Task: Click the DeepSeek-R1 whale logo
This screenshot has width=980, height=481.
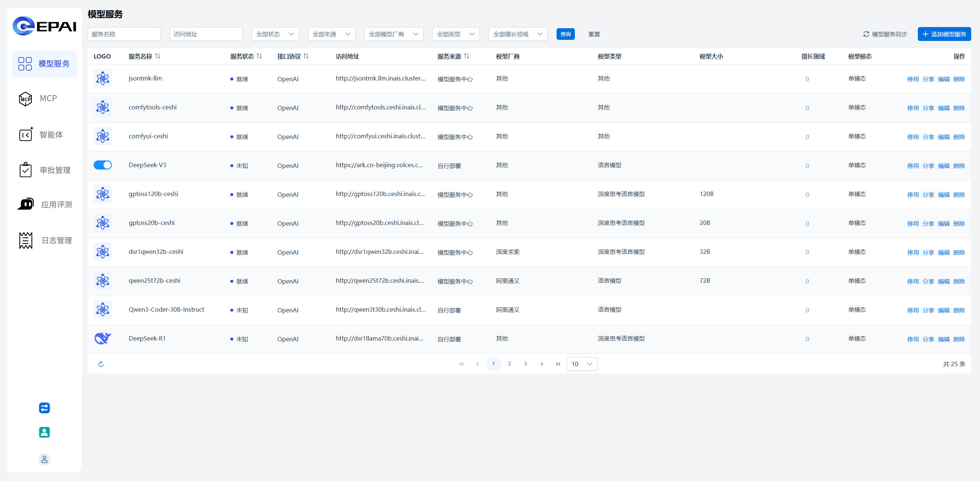Action: click(103, 338)
